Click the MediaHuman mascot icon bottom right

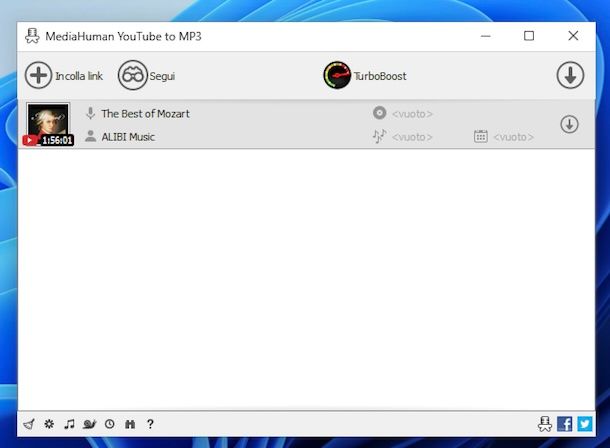[x=545, y=424]
